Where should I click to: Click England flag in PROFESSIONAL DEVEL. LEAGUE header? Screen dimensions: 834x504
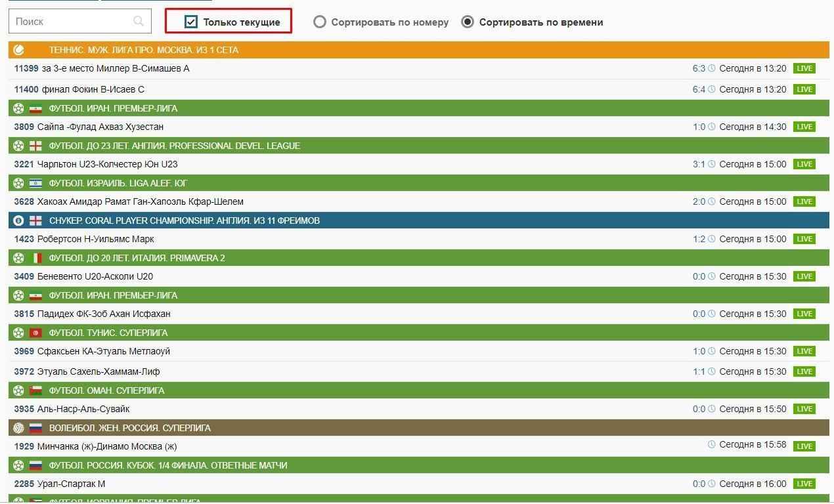(x=35, y=146)
